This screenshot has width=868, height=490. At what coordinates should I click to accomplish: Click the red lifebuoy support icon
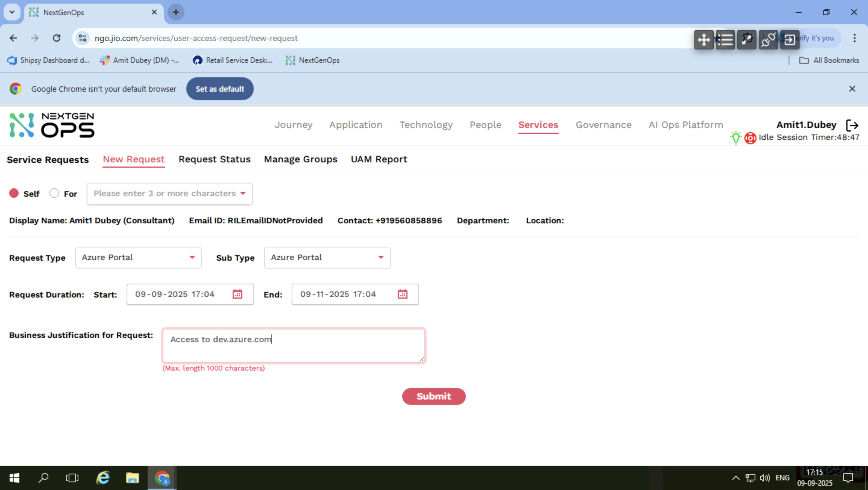tap(750, 138)
